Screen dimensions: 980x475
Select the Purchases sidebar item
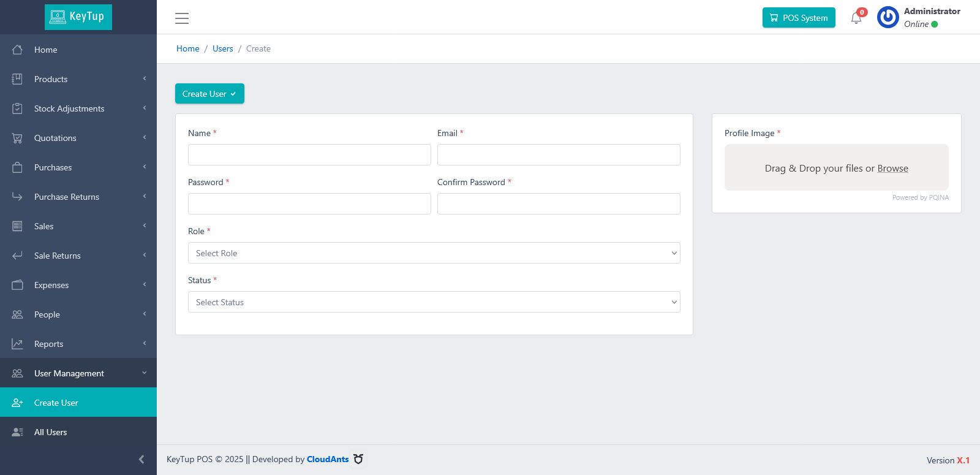pyautogui.click(x=53, y=167)
